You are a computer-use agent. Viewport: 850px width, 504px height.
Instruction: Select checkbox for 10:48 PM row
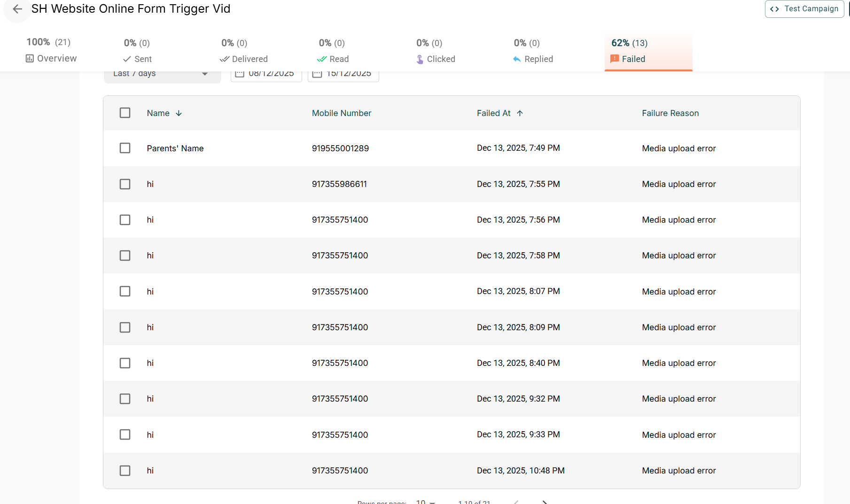tap(125, 471)
